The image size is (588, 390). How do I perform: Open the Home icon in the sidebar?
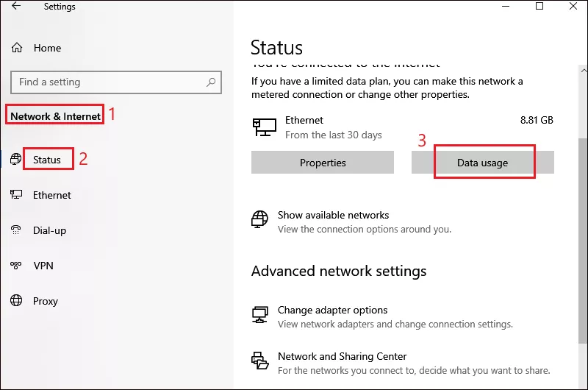point(17,48)
